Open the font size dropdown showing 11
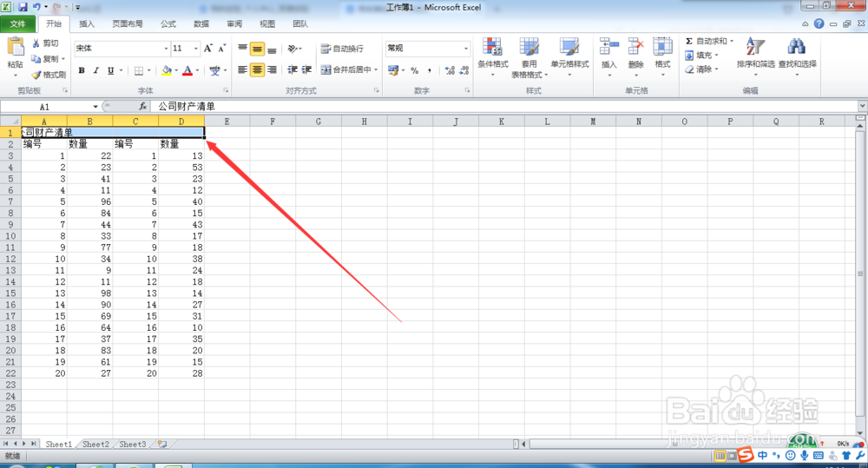 tap(195, 48)
